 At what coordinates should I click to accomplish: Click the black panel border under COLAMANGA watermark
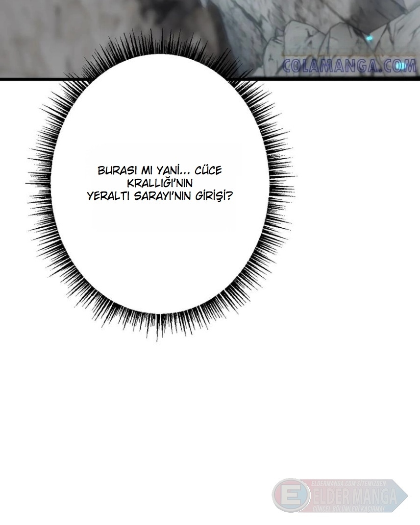(x=343, y=78)
